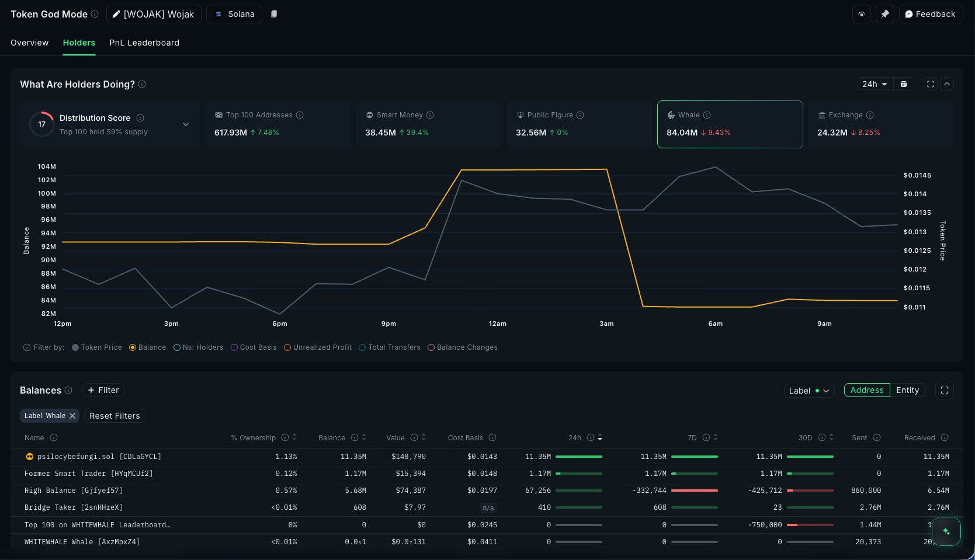This screenshot has width=975, height=560.
Task: Select the Cost Basis chart filter
Action: [x=234, y=347]
